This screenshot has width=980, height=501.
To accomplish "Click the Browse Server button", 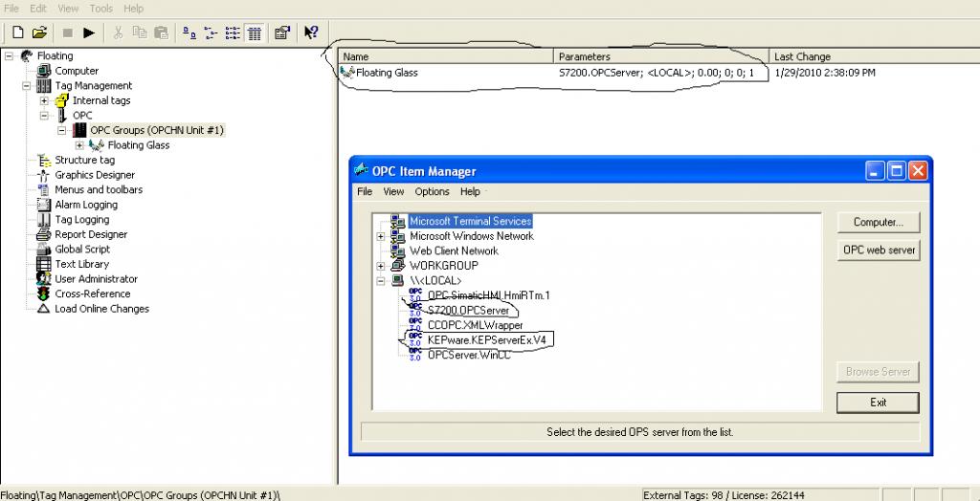I will [x=879, y=371].
